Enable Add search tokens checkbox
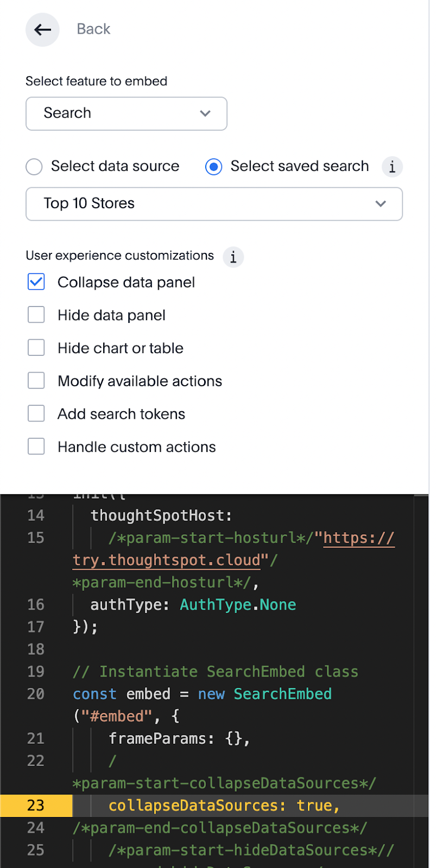This screenshot has width=436, height=868. 36,414
